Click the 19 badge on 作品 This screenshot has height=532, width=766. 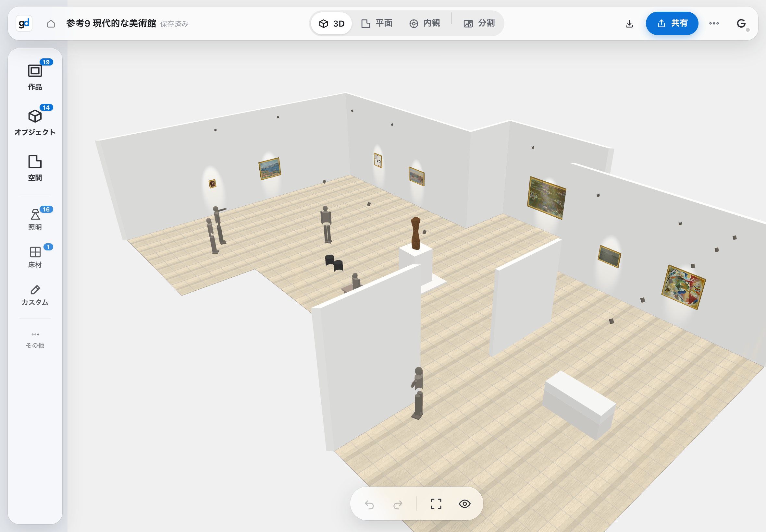click(x=46, y=62)
